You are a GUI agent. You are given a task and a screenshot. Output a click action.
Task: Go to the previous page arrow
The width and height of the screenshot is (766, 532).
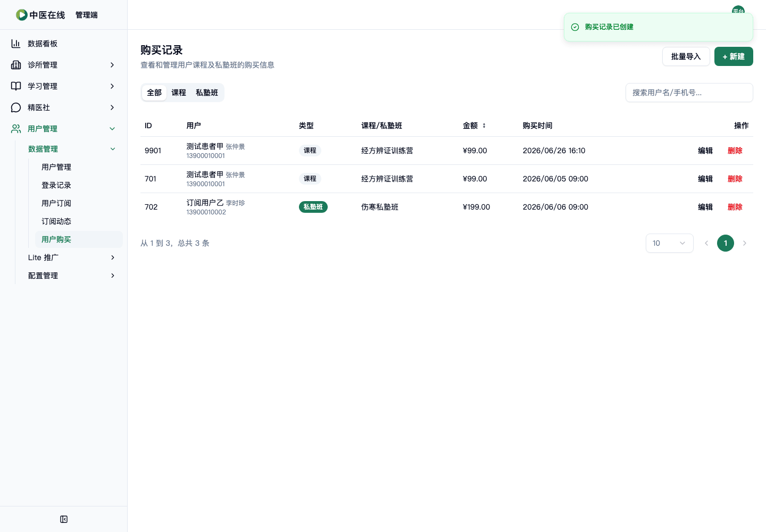coord(706,243)
